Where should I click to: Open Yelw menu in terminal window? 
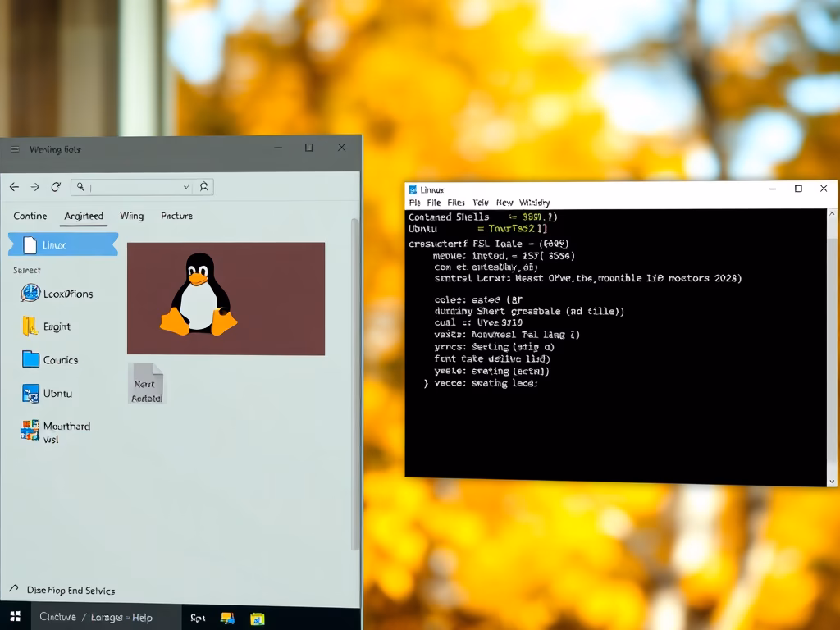click(480, 203)
